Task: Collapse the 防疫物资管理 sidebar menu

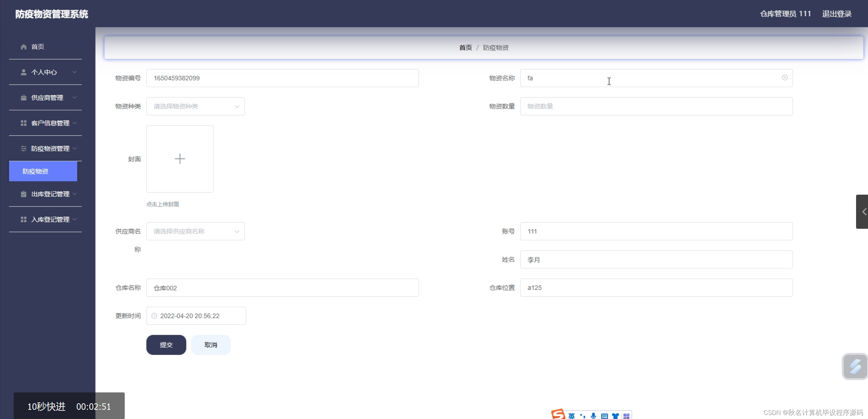Action: pyautogui.click(x=50, y=149)
